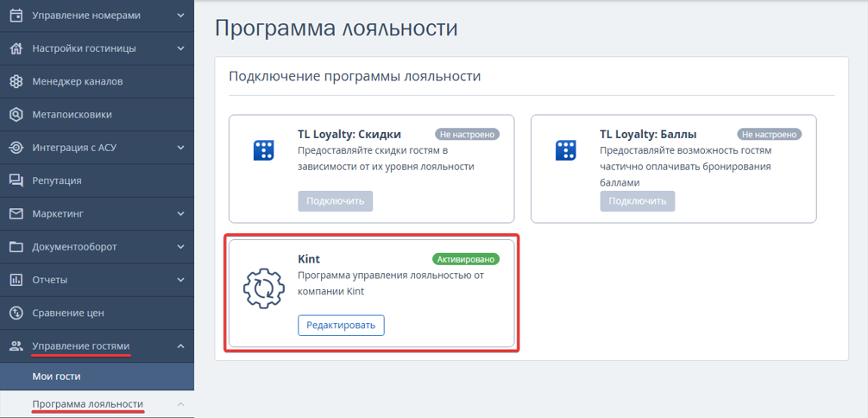The height and width of the screenshot is (418, 868).
Task: Click the people icon beside Управление гостями
Action: point(16,346)
